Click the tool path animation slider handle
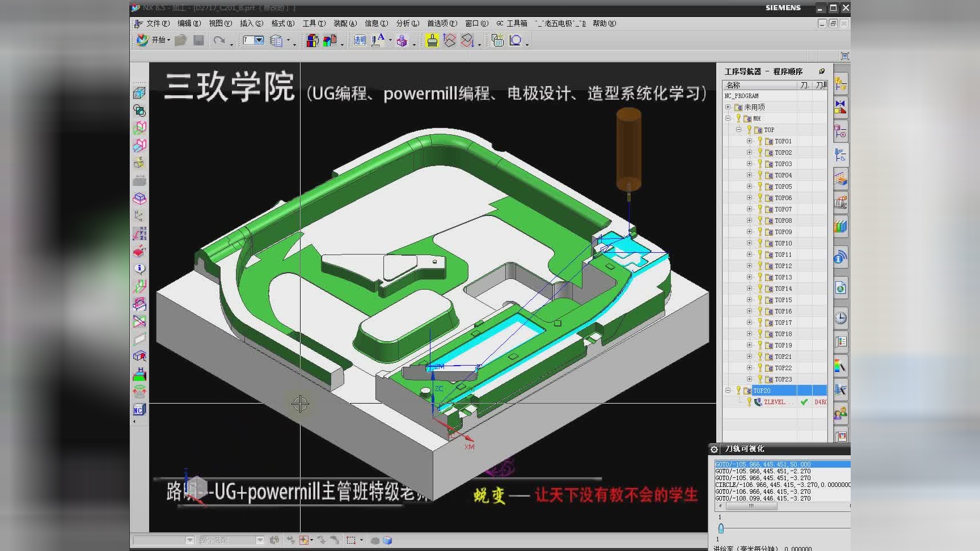Screen dimensions: 980x551 tap(721, 528)
